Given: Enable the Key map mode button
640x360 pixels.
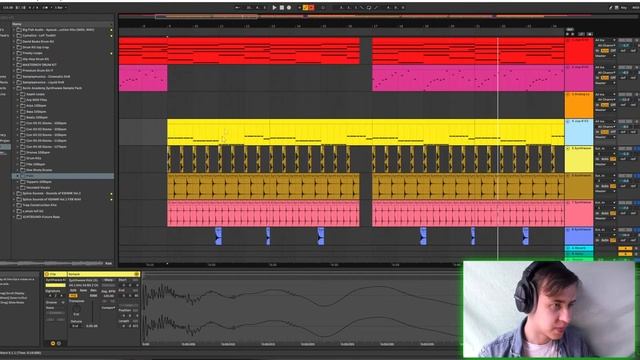Looking at the screenshot, I should click(x=624, y=7).
